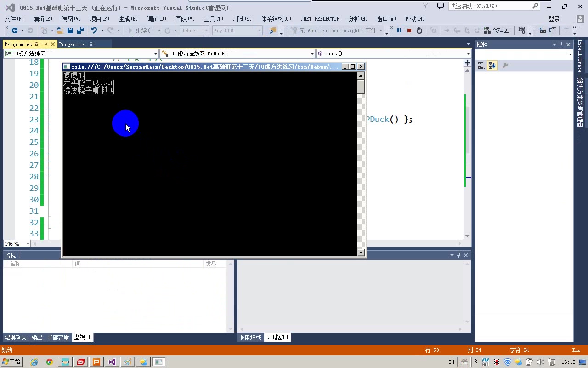Image resolution: width=588 pixels, height=368 pixels.
Task: Click the Property Pages wrench icon
Action: pyautogui.click(x=506, y=65)
